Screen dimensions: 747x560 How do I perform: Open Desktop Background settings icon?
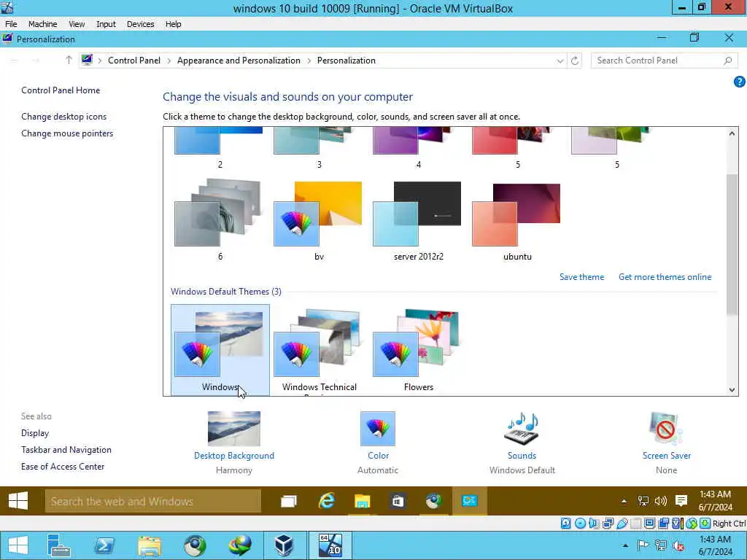coord(234,429)
